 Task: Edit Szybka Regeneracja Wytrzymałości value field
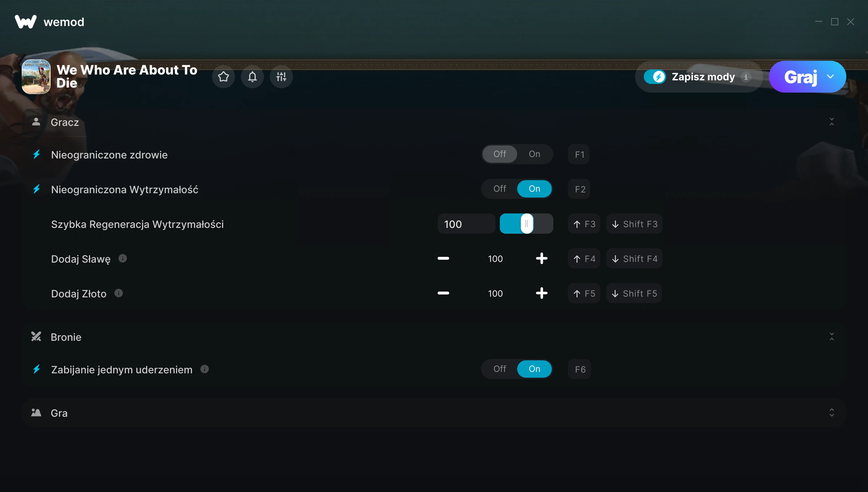click(466, 224)
